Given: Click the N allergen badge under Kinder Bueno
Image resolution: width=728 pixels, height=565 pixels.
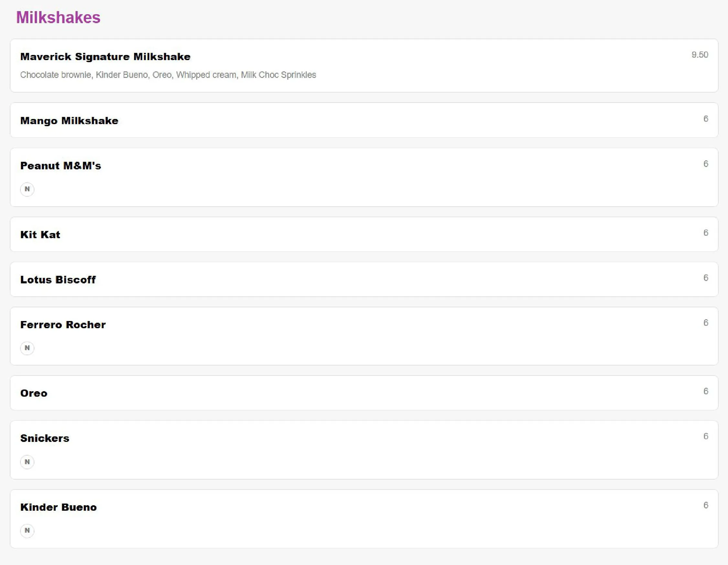Looking at the screenshot, I should (27, 531).
